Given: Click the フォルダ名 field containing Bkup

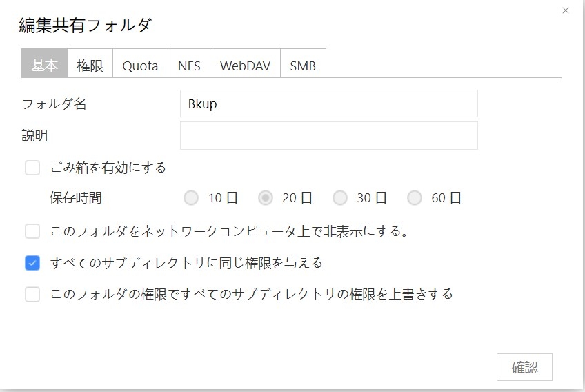Looking at the screenshot, I should click(328, 104).
